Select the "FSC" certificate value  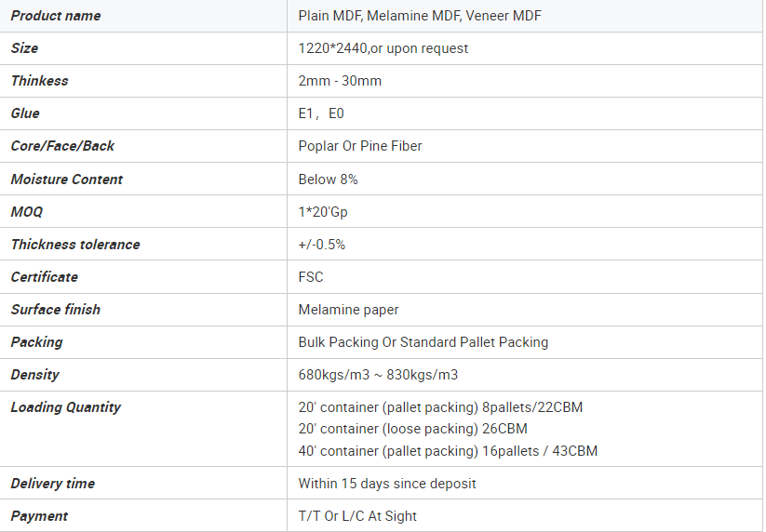(x=311, y=277)
